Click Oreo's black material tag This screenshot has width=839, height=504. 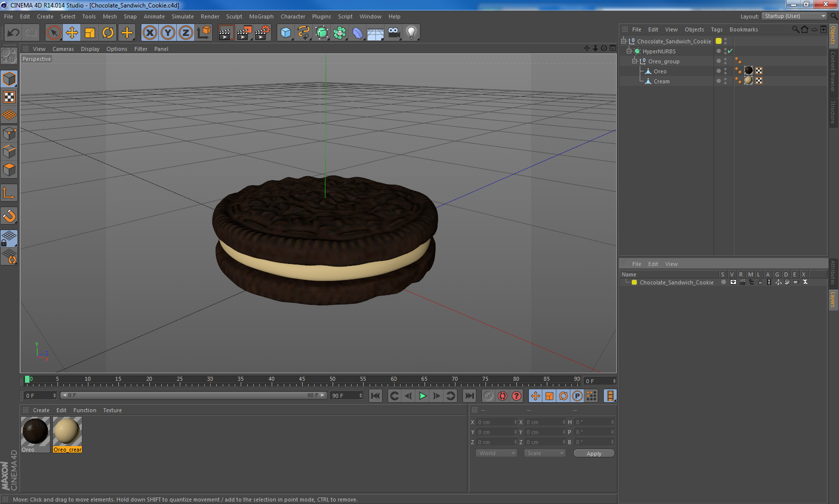[749, 70]
